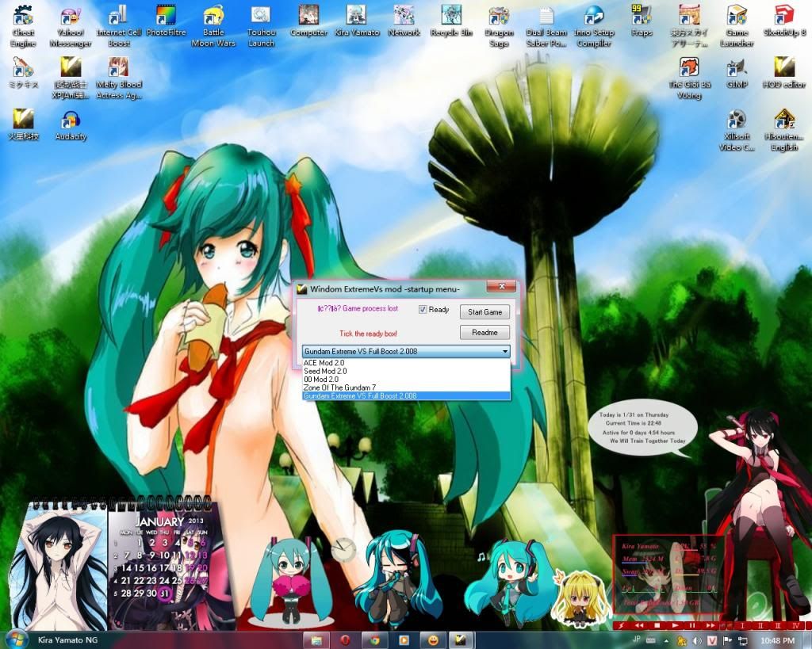Open Yahoo! Messenger desktop shortcut
The width and height of the screenshot is (812, 649).
point(71,27)
